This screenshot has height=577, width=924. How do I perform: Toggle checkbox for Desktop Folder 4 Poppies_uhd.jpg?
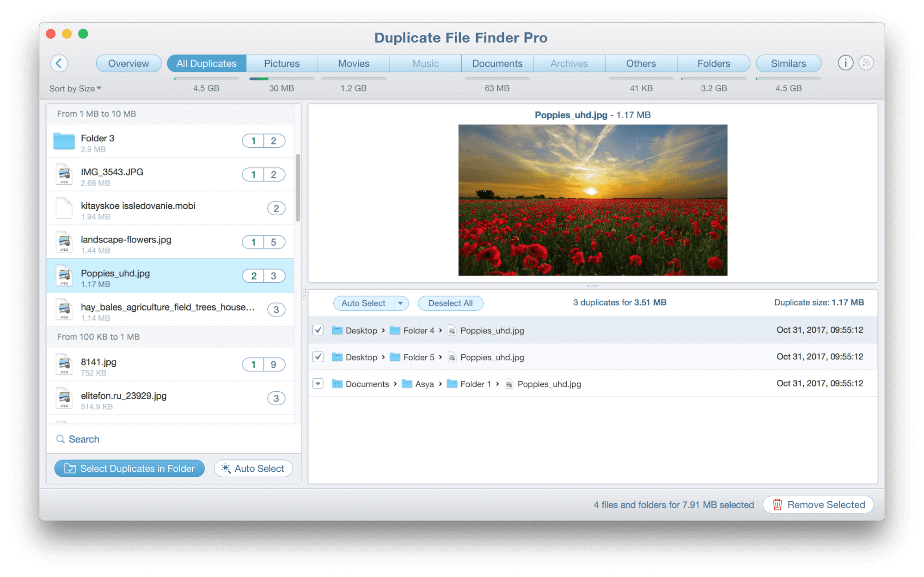click(x=319, y=331)
